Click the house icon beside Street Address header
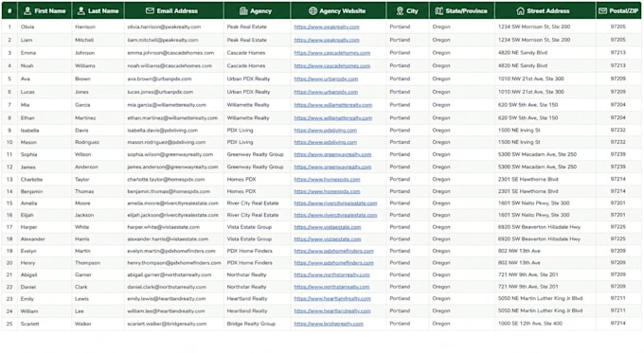The width and height of the screenshot is (644, 353). pos(520,11)
